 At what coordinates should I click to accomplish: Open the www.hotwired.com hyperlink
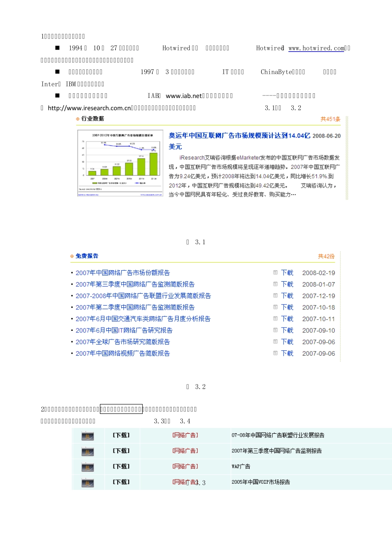pos(316,48)
